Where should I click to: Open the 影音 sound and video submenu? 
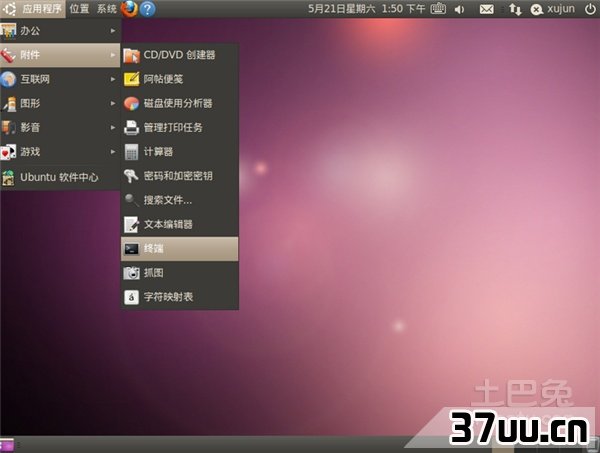(60, 127)
